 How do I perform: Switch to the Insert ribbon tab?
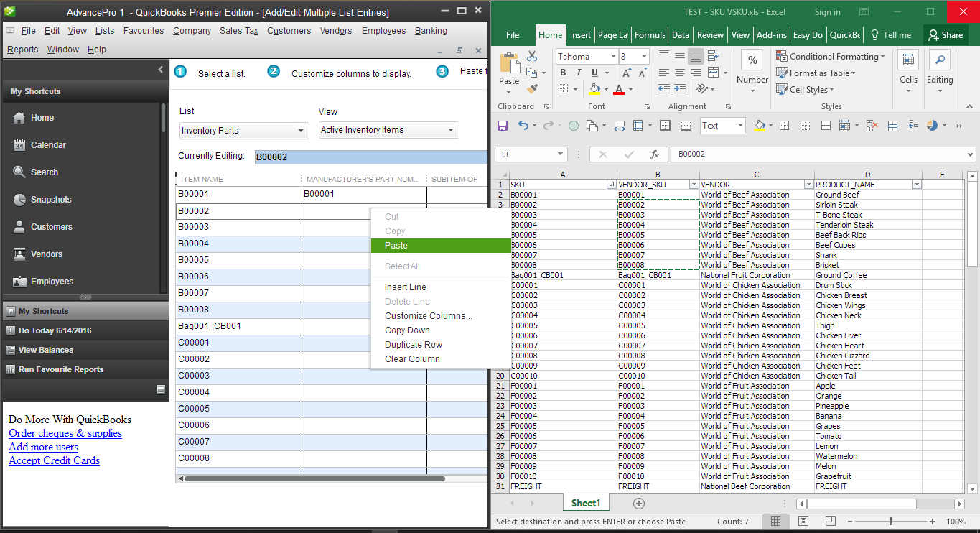click(580, 35)
